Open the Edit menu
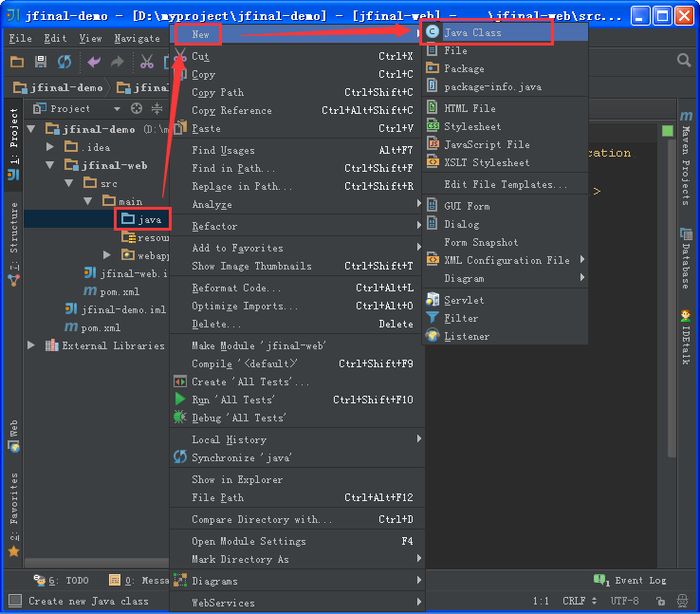The image size is (700, 614). 55,38
